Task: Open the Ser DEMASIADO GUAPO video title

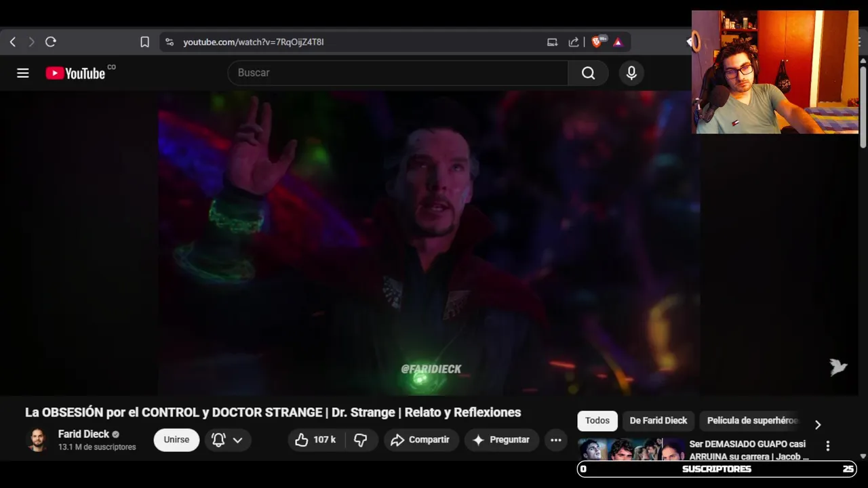Action: [749, 450]
